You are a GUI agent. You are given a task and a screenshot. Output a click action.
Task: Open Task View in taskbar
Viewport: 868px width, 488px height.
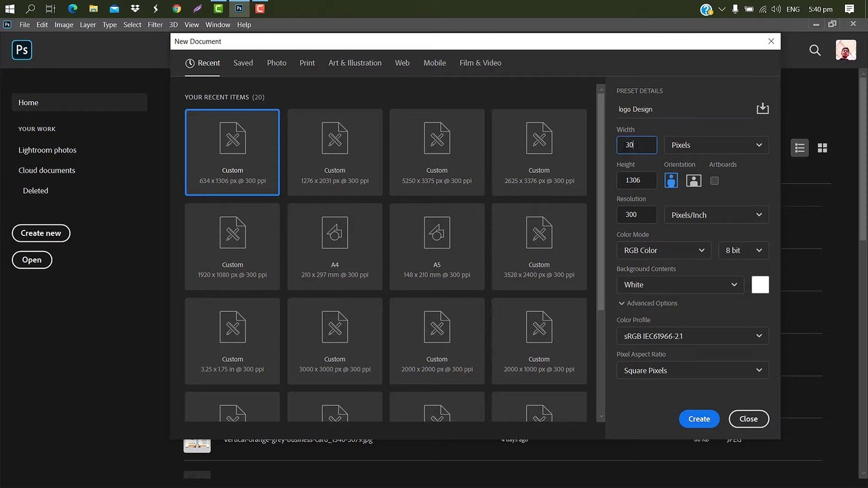51,9
